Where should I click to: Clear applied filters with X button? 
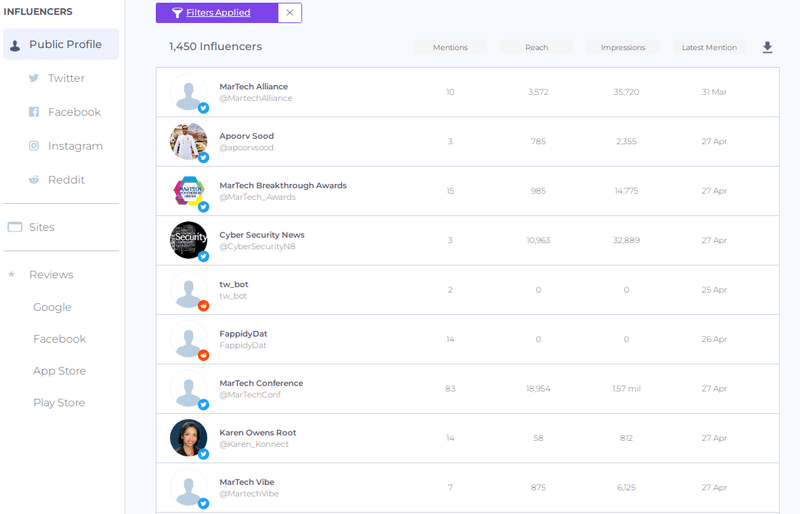290,13
